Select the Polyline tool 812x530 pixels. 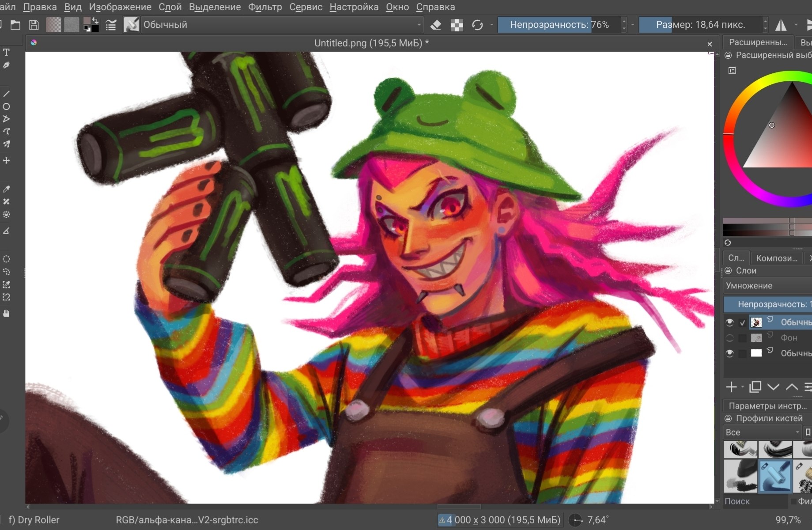6,119
